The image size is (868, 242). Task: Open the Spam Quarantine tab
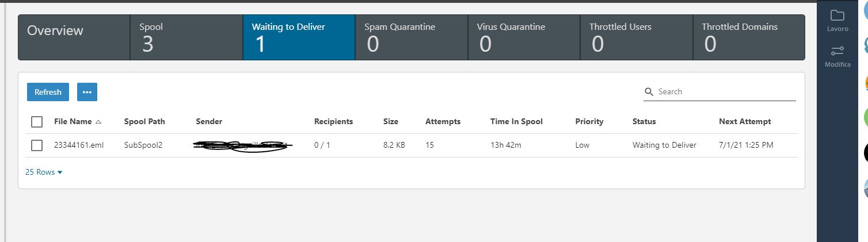pyautogui.click(x=411, y=37)
